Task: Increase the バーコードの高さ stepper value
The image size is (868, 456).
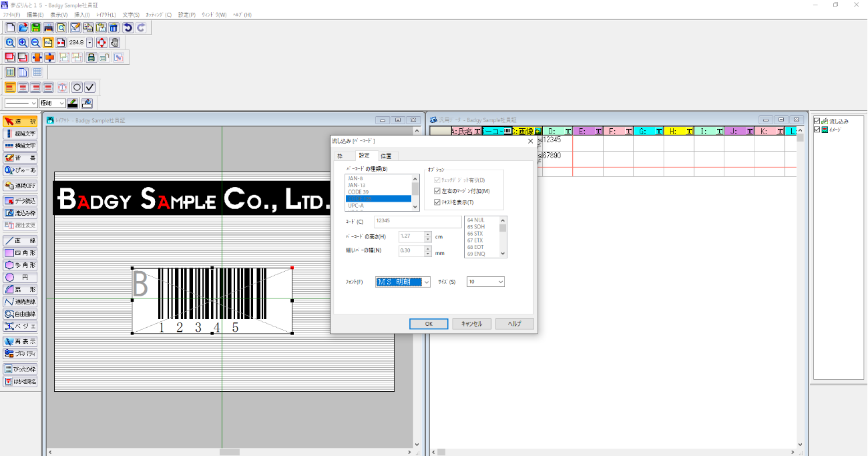Action: [428, 234]
